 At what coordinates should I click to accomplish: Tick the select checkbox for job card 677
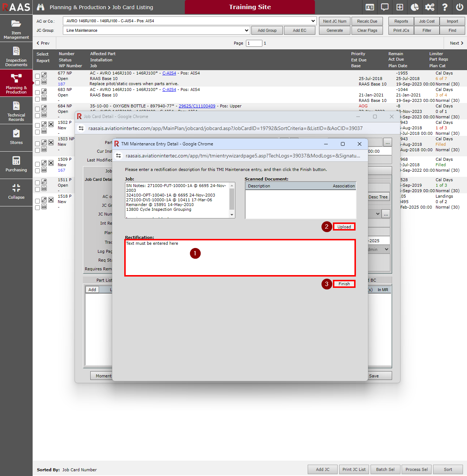(37, 76)
